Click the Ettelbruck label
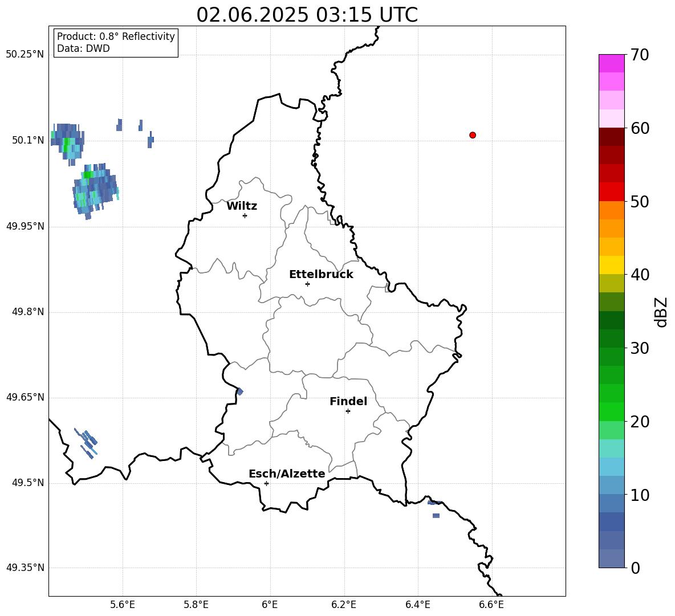Screen dimensions: 675x616 321,275
